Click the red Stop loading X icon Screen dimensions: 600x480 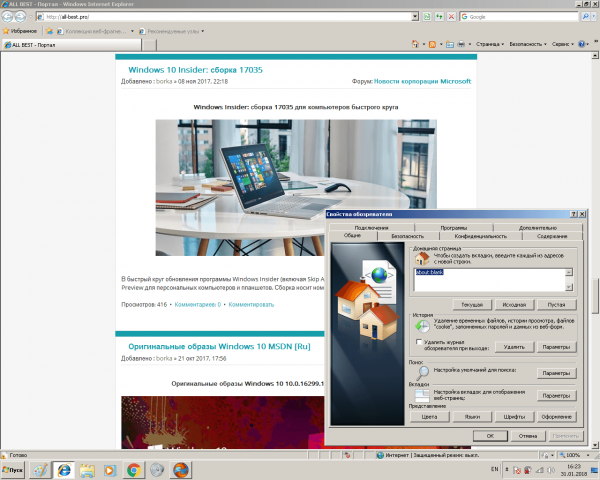pyautogui.click(x=452, y=16)
